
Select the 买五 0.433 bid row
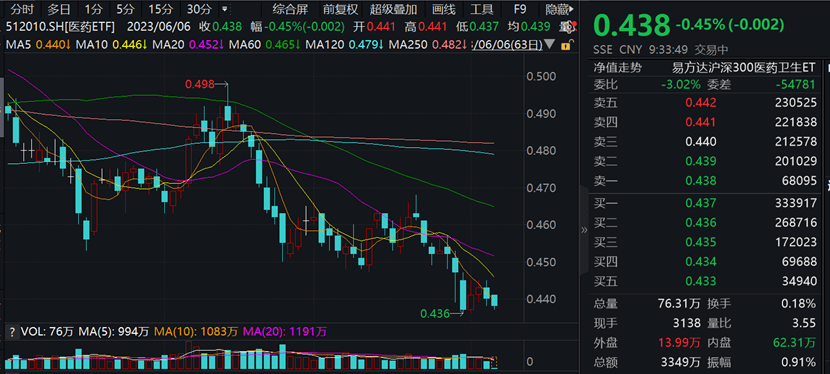705,281
